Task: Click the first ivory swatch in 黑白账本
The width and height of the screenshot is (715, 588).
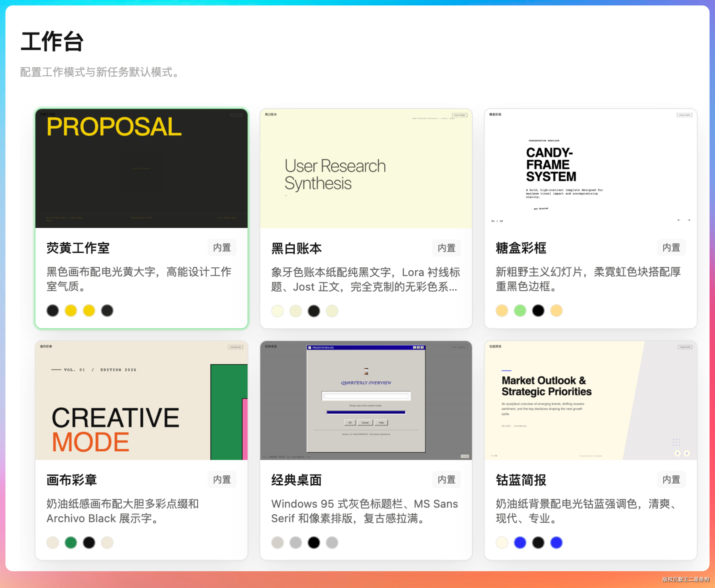Action: pyautogui.click(x=278, y=311)
